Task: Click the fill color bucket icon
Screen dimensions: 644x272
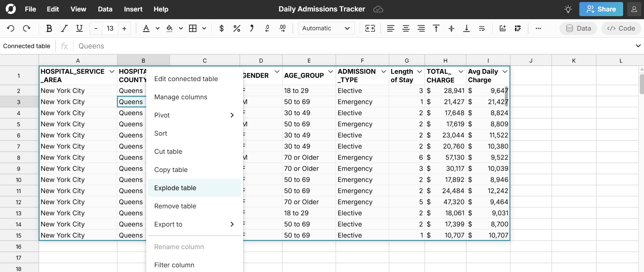Action: point(169,28)
